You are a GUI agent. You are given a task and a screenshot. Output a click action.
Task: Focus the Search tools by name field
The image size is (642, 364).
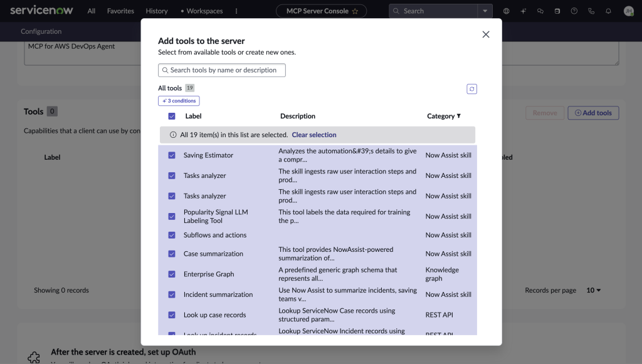click(222, 70)
